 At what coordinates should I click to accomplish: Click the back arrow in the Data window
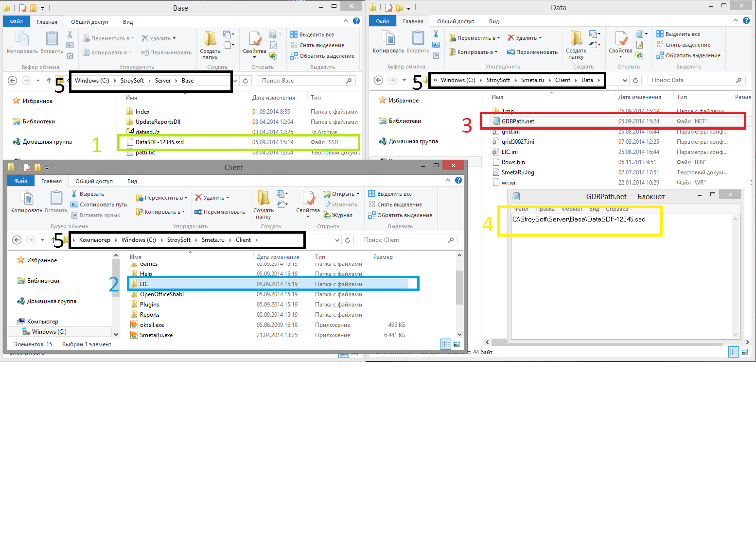click(378, 80)
